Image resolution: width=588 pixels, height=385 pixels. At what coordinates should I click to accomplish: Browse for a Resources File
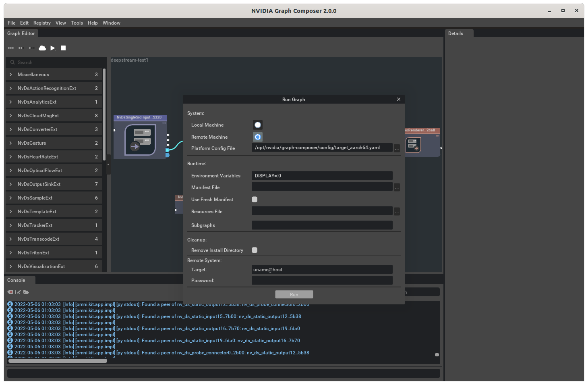tap(397, 211)
